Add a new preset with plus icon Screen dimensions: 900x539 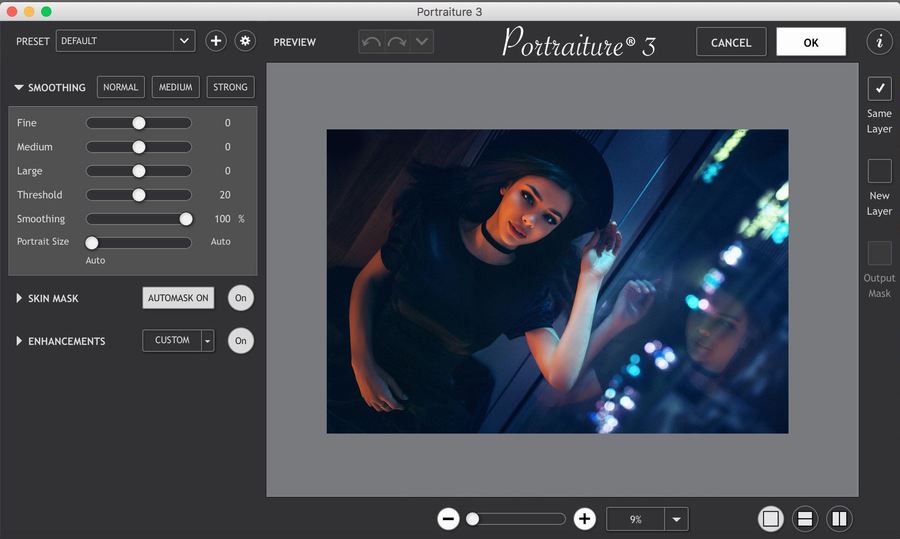point(216,41)
